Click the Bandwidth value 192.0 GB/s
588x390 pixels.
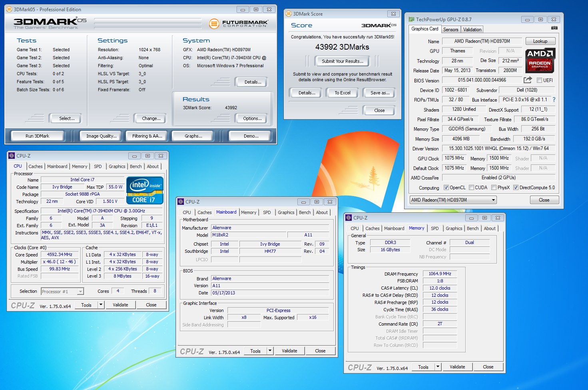point(534,139)
